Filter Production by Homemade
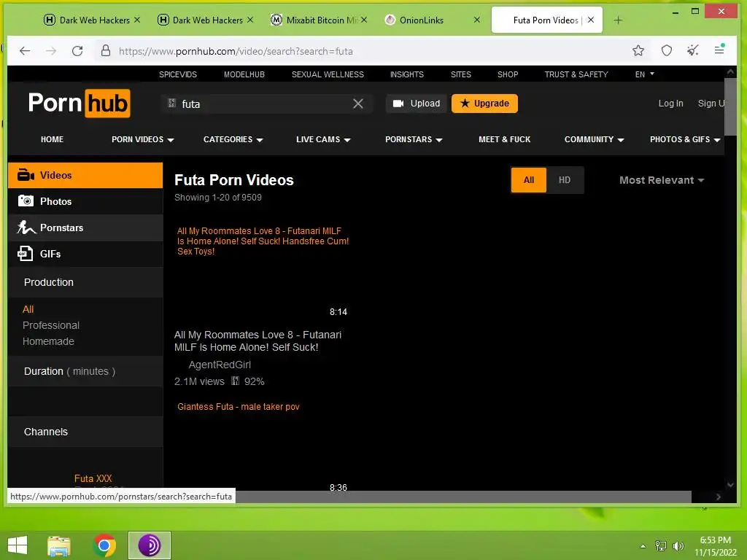747x560 pixels. tap(48, 341)
